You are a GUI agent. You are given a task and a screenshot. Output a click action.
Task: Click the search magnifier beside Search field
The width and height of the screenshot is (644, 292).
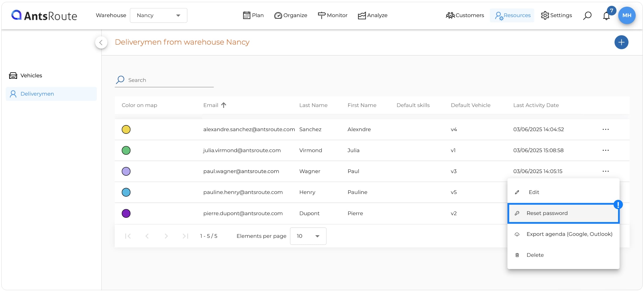point(120,80)
